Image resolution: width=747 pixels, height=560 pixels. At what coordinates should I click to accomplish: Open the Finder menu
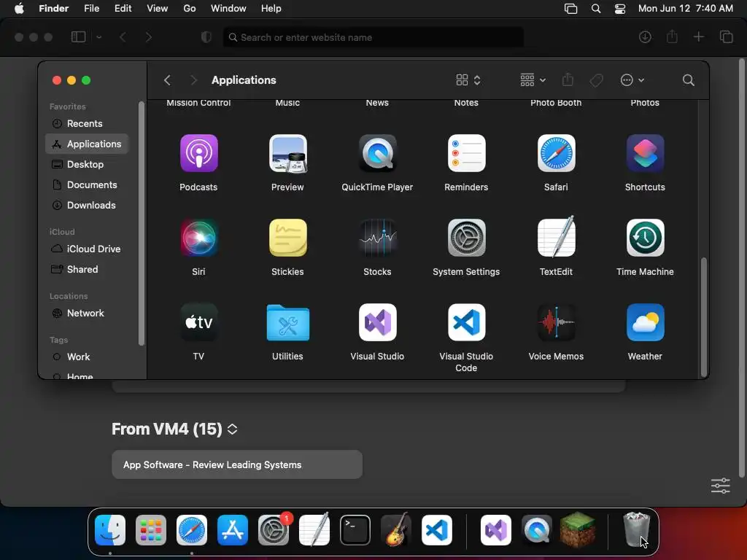[x=54, y=9]
